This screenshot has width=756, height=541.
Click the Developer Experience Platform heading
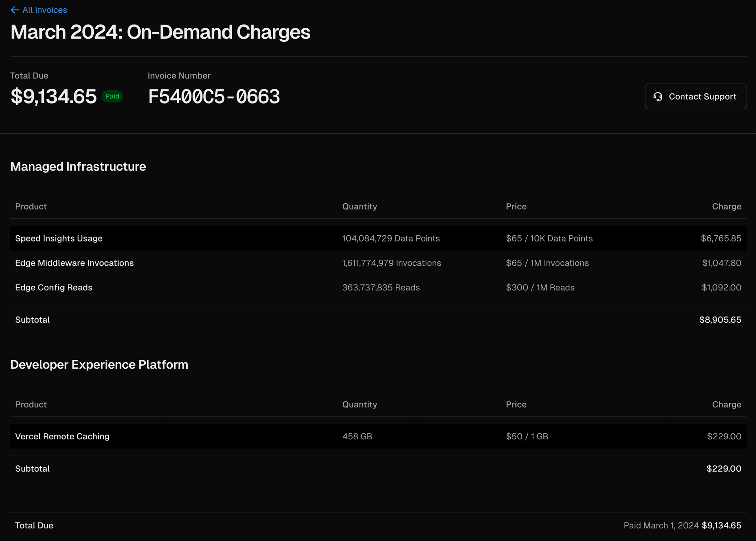point(99,364)
